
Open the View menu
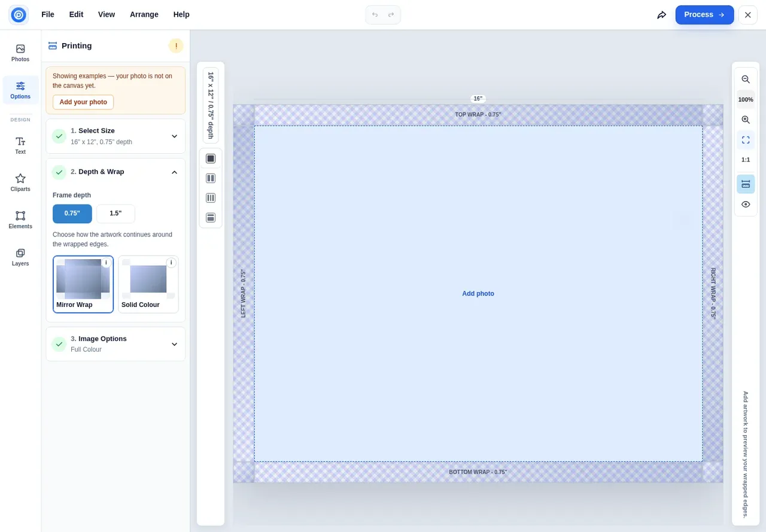coord(107,14)
